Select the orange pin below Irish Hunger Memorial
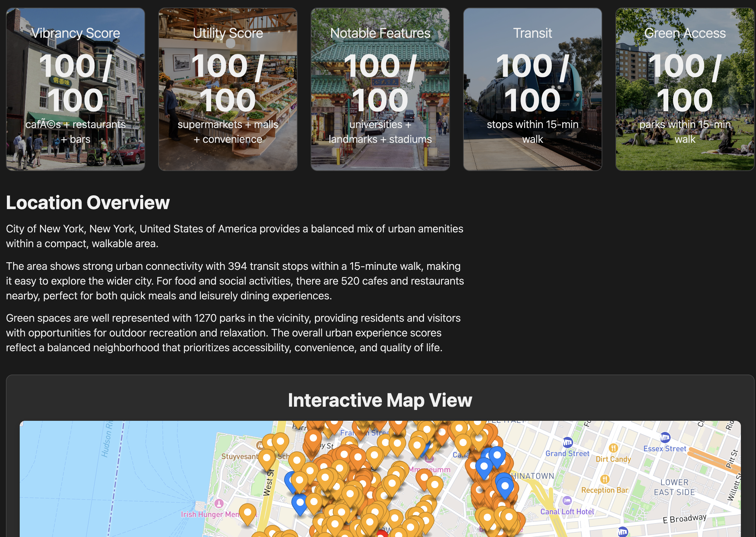756x537 pixels. coord(248,512)
